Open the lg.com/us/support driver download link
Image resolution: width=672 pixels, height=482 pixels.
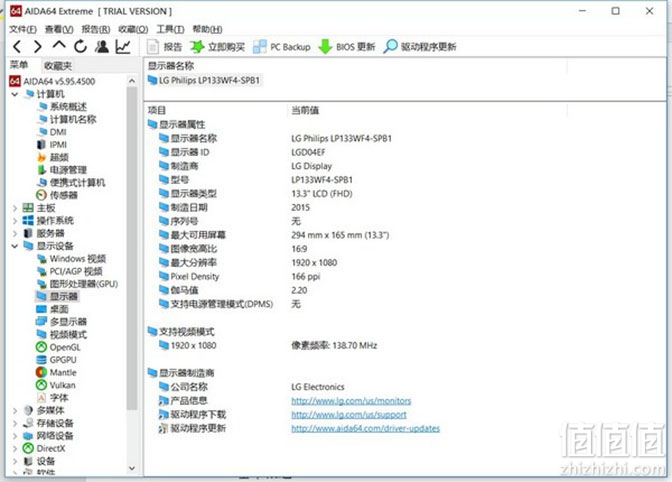(x=349, y=415)
